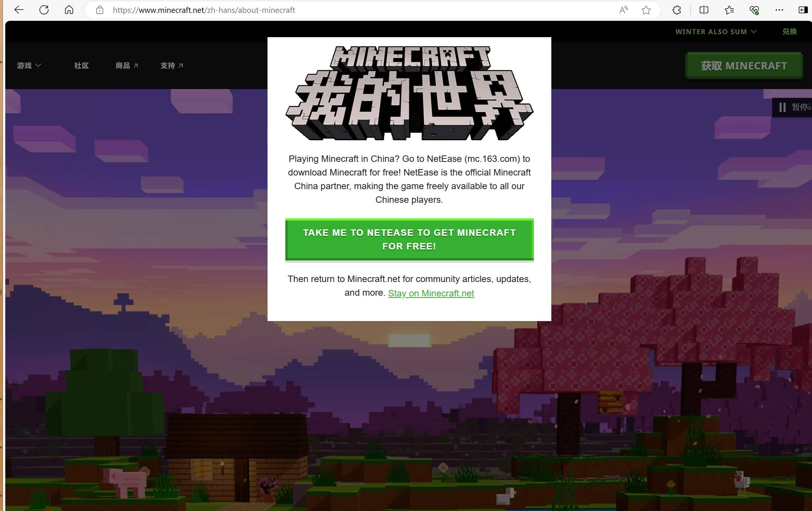
Task: Open read aloud icon in address bar
Action: (x=623, y=10)
